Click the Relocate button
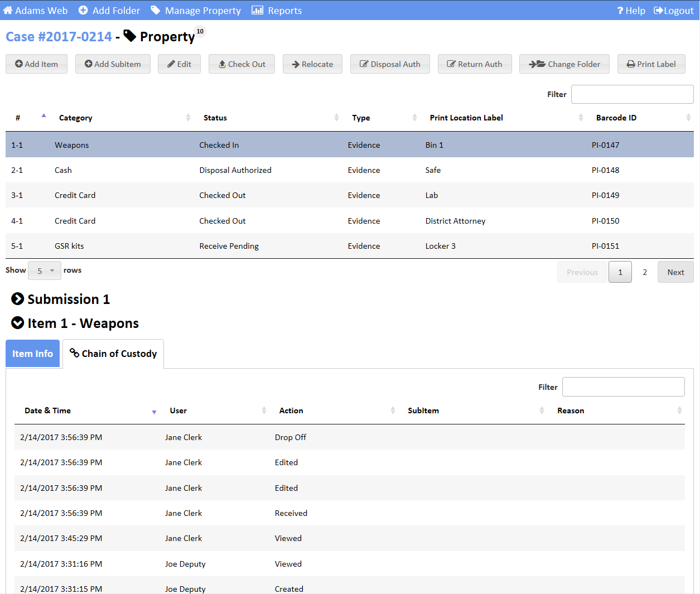 (x=312, y=64)
